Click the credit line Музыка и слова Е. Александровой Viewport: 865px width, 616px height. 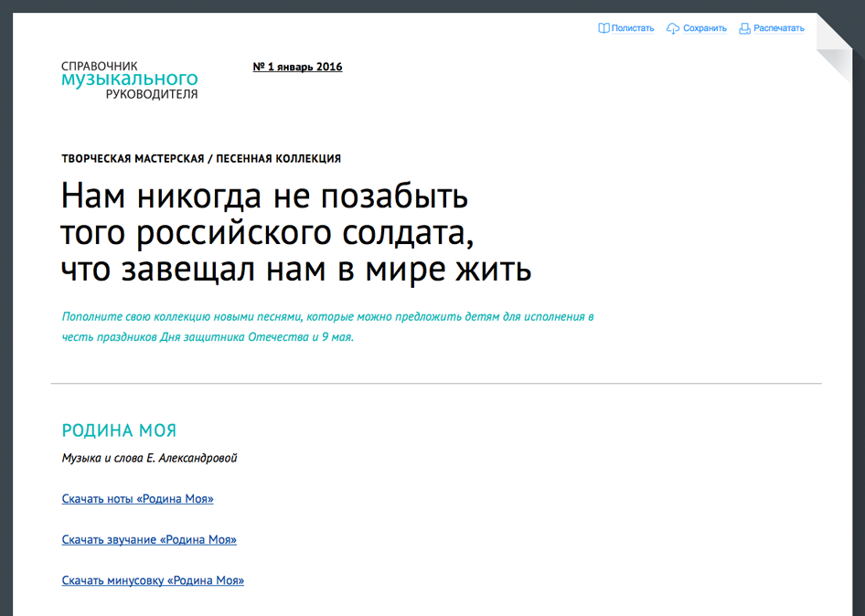[149, 458]
